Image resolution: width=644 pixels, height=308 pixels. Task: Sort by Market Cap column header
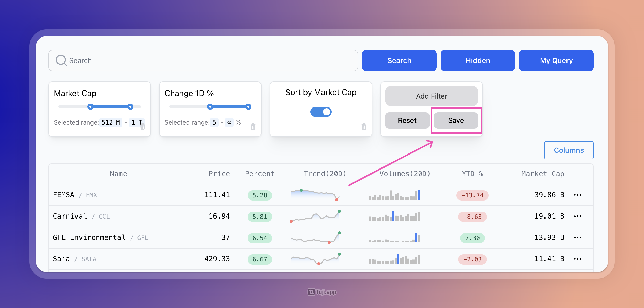point(543,174)
